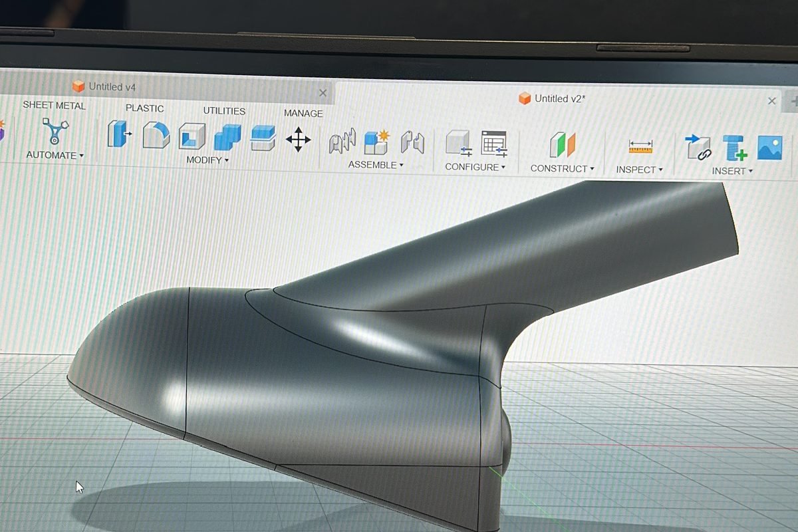Click the Automate tool icon
The height and width of the screenshot is (532, 798).
55,132
